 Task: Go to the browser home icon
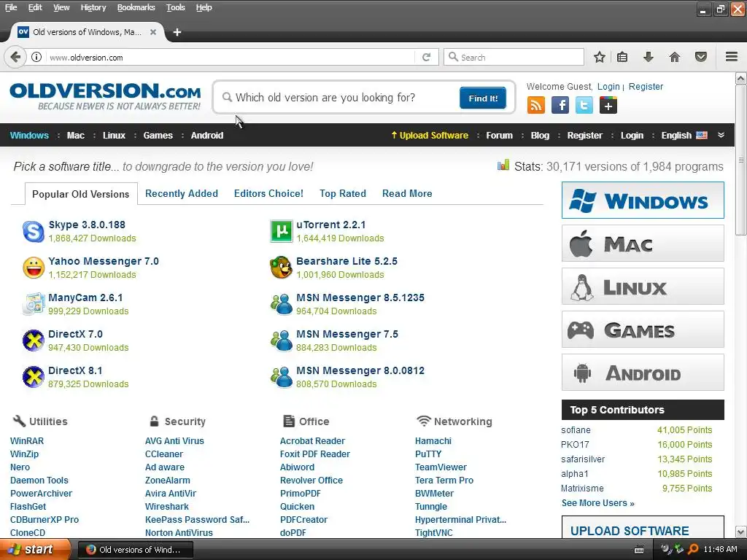tap(675, 57)
